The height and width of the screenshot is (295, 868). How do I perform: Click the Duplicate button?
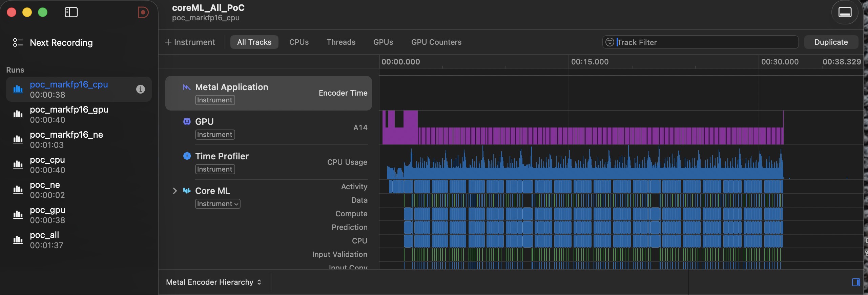[831, 42]
